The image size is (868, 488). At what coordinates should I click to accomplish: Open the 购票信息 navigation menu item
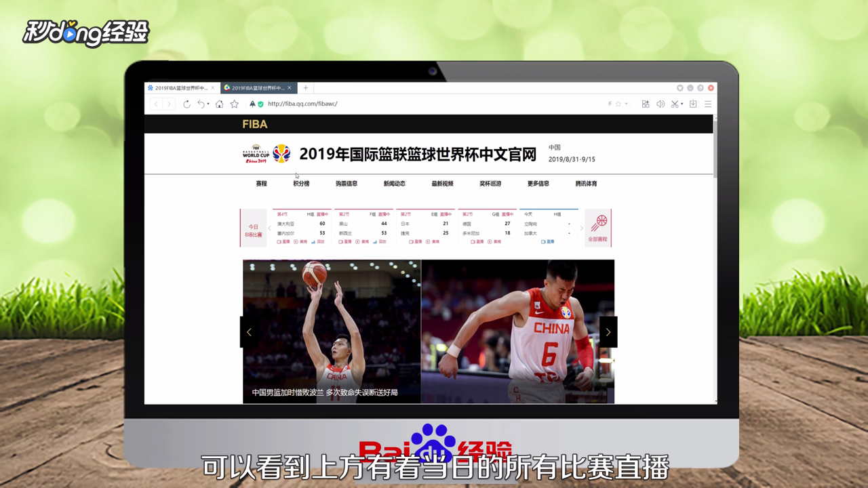click(347, 184)
